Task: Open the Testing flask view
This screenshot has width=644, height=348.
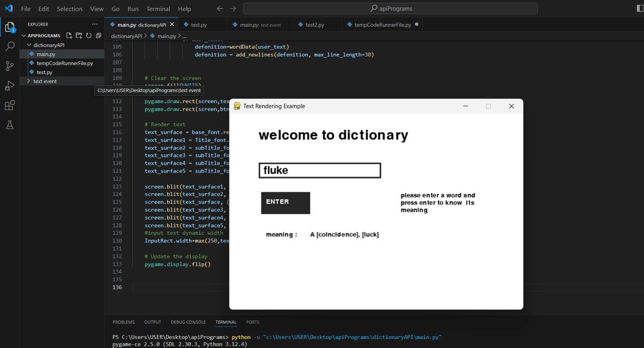Action: click(x=10, y=125)
